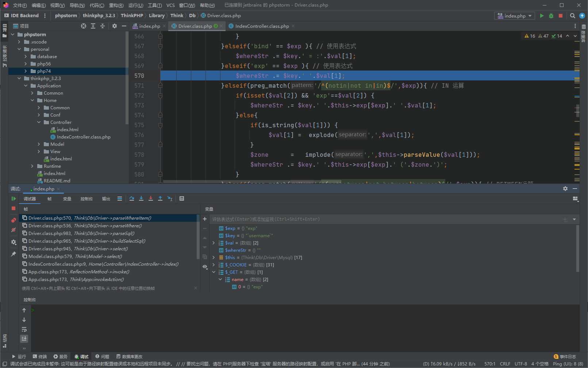Open Evaluate Expression calculator icon
This screenshot has width=588, height=368.
[x=182, y=198]
